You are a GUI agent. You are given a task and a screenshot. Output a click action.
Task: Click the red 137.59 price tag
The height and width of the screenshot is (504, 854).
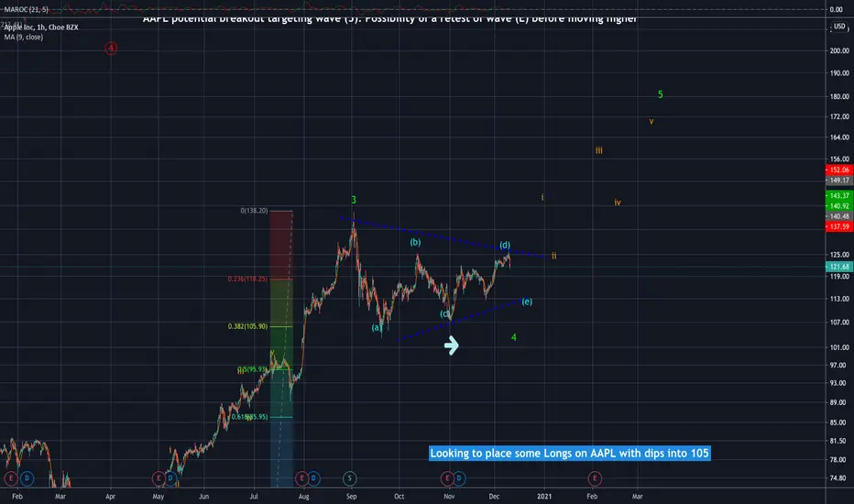pyautogui.click(x=839, y=226)
